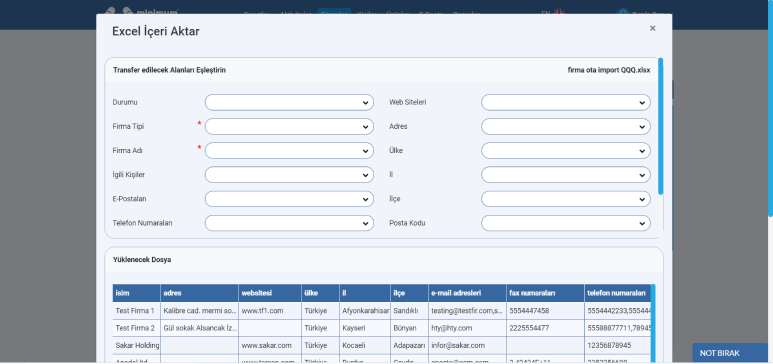Select the Sakar Holding cell
773x364 pixels.
(137, 345)
